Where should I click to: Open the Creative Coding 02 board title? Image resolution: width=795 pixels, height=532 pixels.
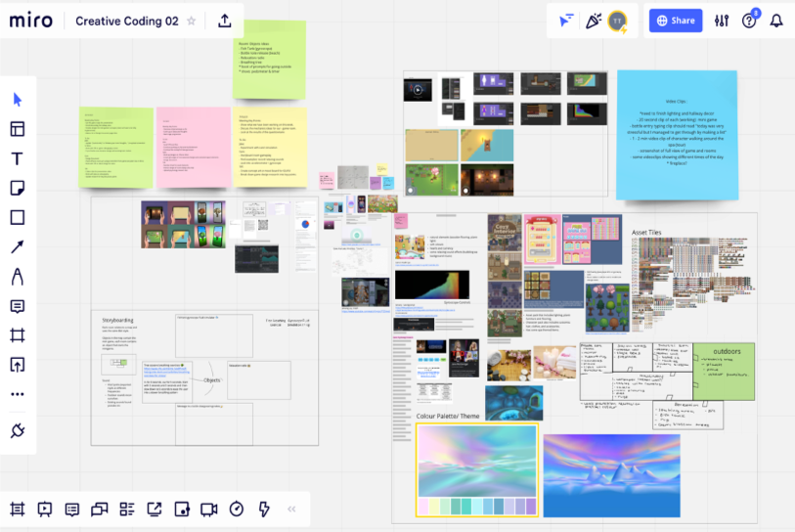tap(127, 21)
